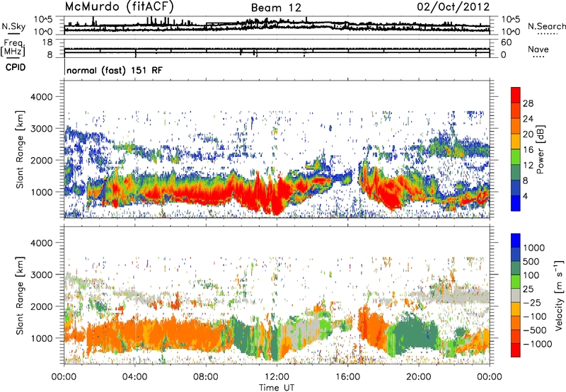This screenshot has width=566, height=392.
Task: Click the '04:00' time tick label
Action: 134,377
